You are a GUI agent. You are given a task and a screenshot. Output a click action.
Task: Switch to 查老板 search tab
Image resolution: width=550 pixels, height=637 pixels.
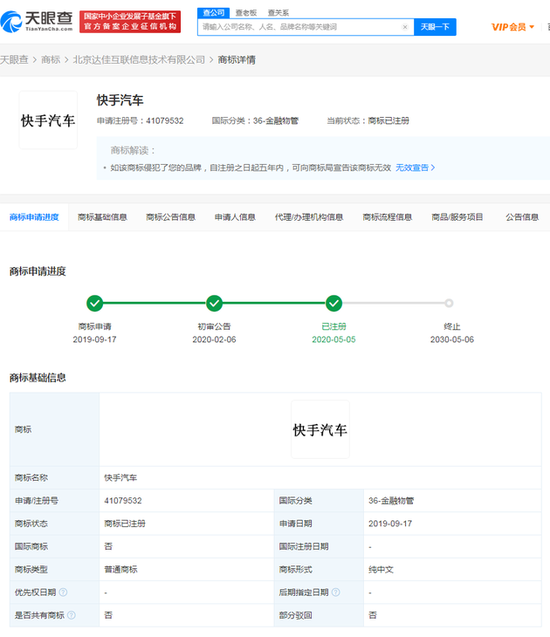click(x=246, y=13)
